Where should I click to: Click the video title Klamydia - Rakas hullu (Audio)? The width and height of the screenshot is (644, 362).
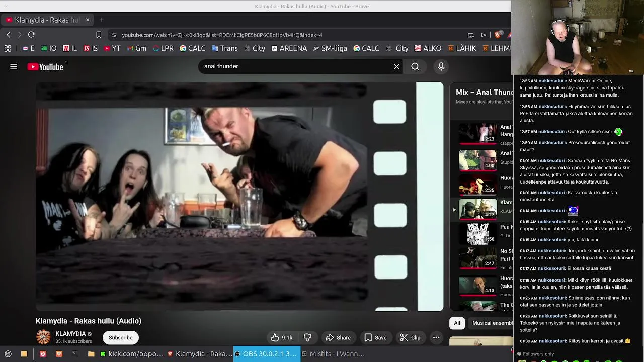[x=89, y=321]
